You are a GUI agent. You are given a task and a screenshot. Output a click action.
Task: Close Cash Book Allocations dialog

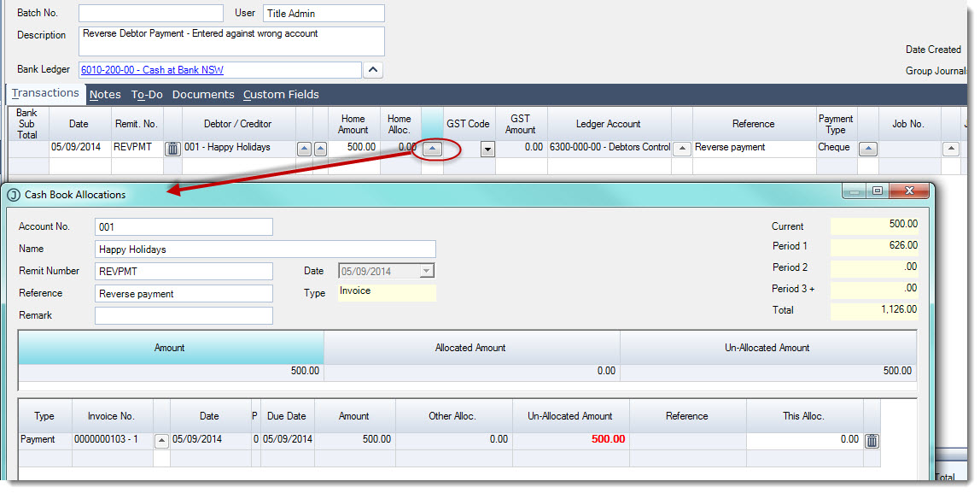tap(909, 191)
